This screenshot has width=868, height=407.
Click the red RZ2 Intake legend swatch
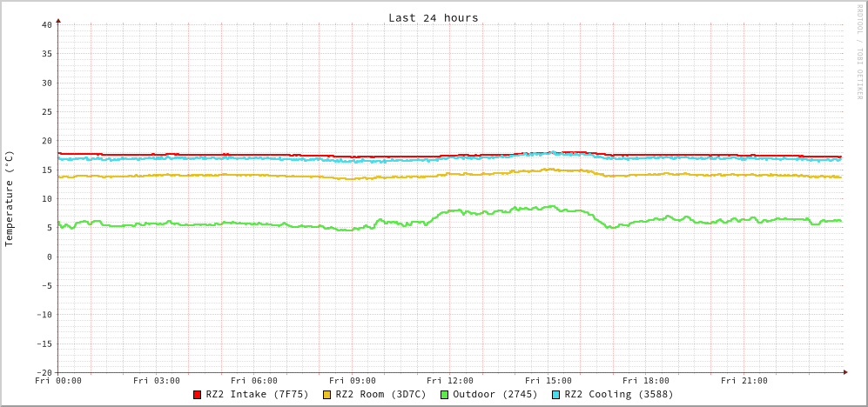click(x=198, y=395)
